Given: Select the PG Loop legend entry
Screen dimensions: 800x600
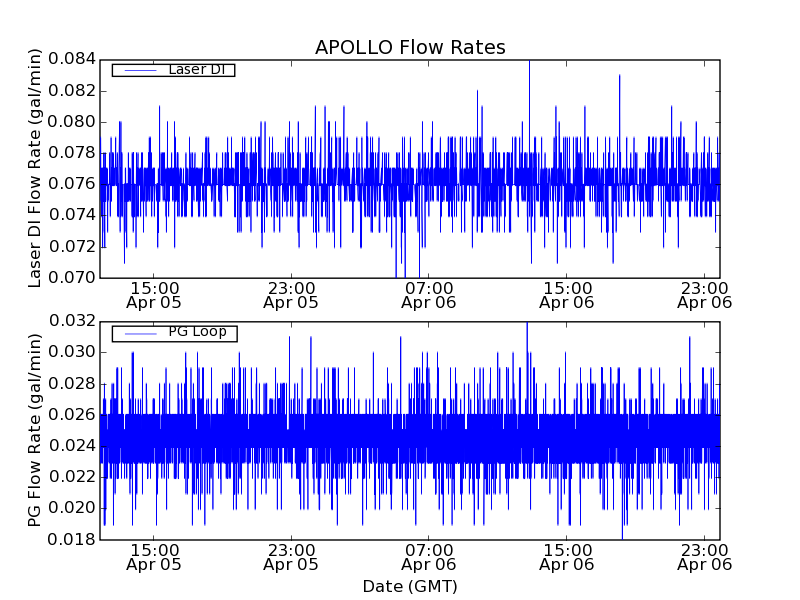Looking at the screenshot, I should 174,333.
